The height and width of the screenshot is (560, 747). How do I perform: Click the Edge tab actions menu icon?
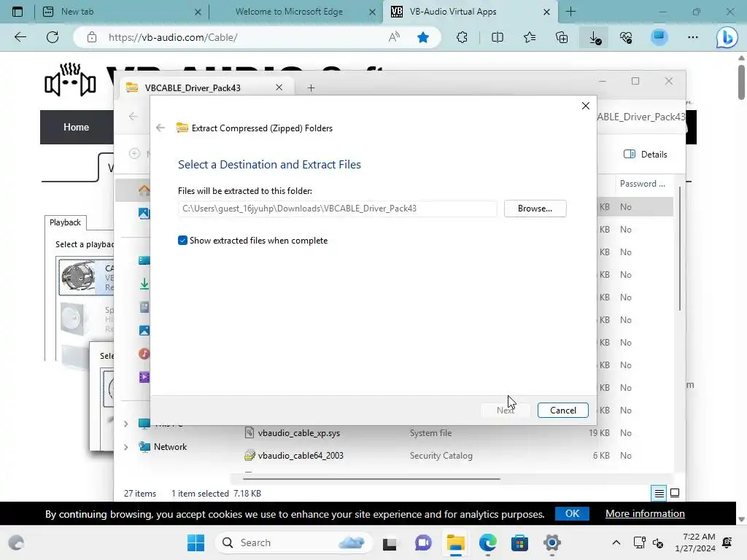point(18,12)
